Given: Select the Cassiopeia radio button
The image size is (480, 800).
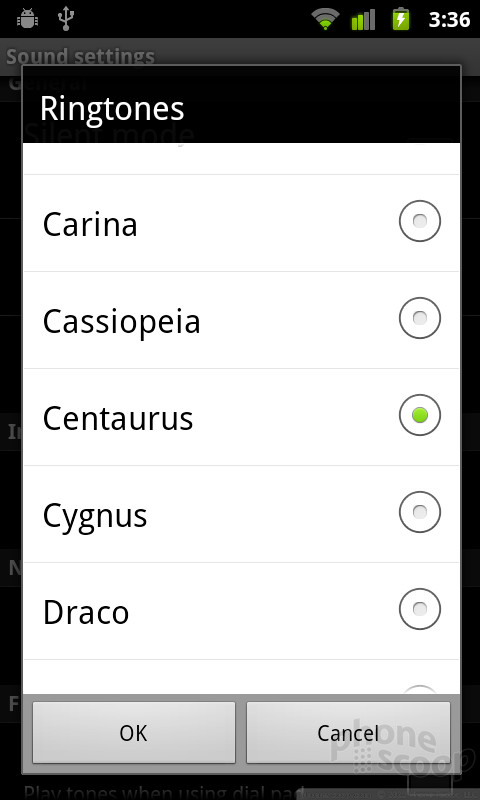Looking at the screenshot, I should 419,318.
